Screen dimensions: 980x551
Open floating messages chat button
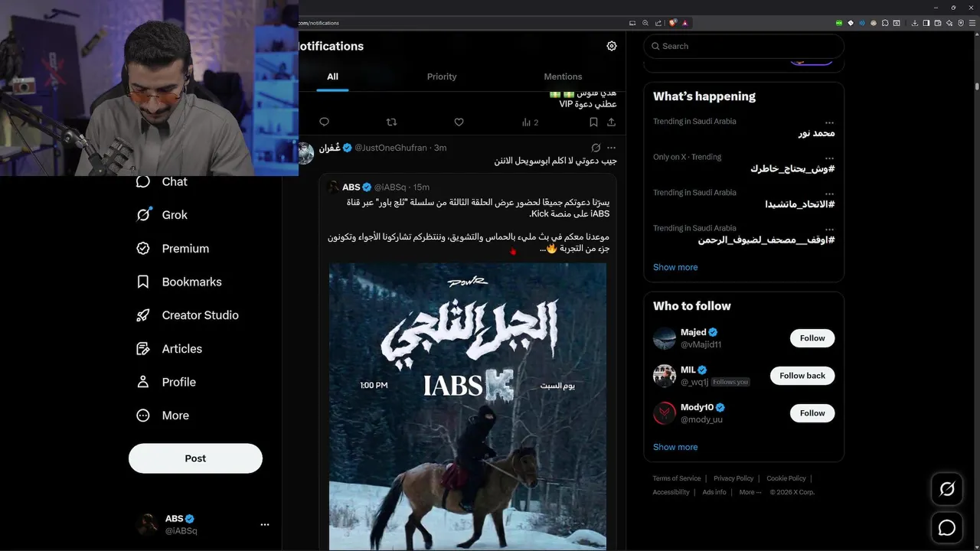pyautogui.click(x=947, y=527)
